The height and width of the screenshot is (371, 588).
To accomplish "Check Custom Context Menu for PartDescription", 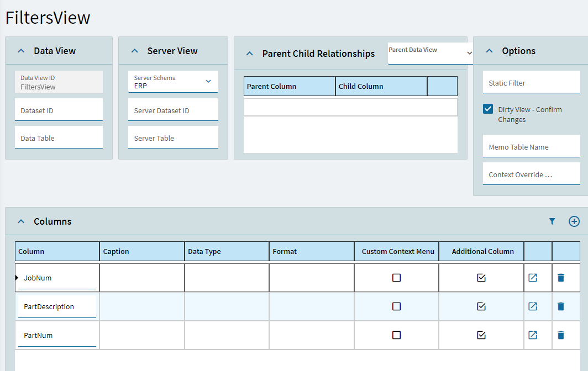I will [396, 306].
